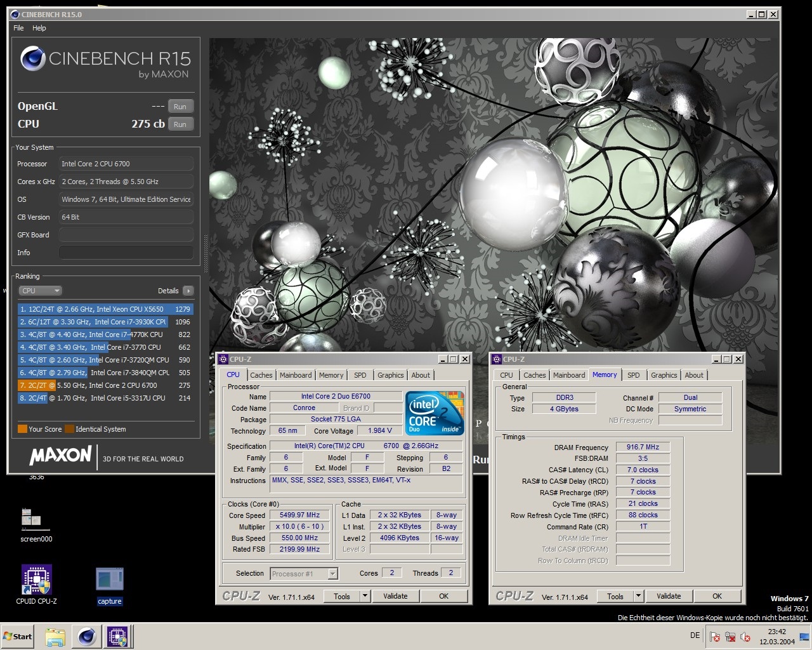Select ranking entry Core i7-3720QM
The width and height of the screenshot is (812, 650).
[105, 360]
